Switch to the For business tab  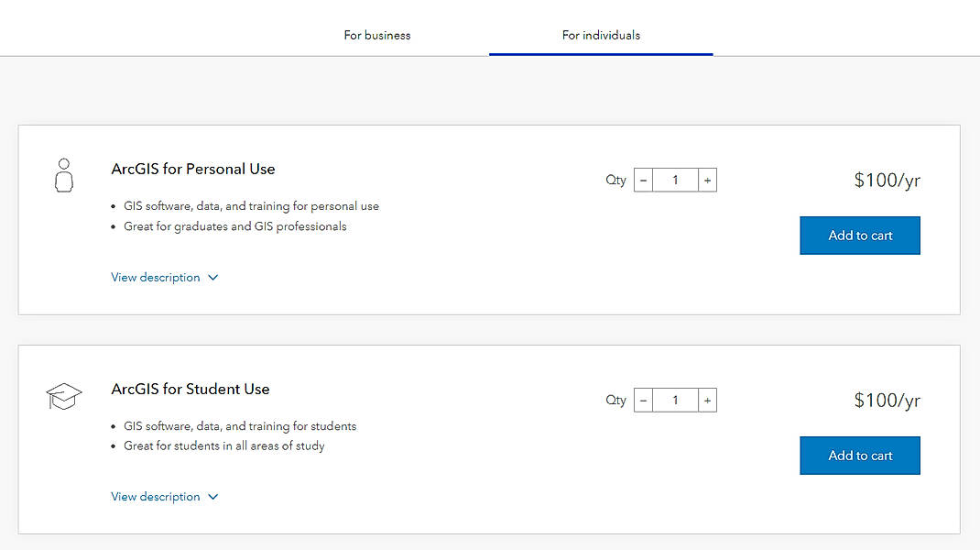(376, 35)
